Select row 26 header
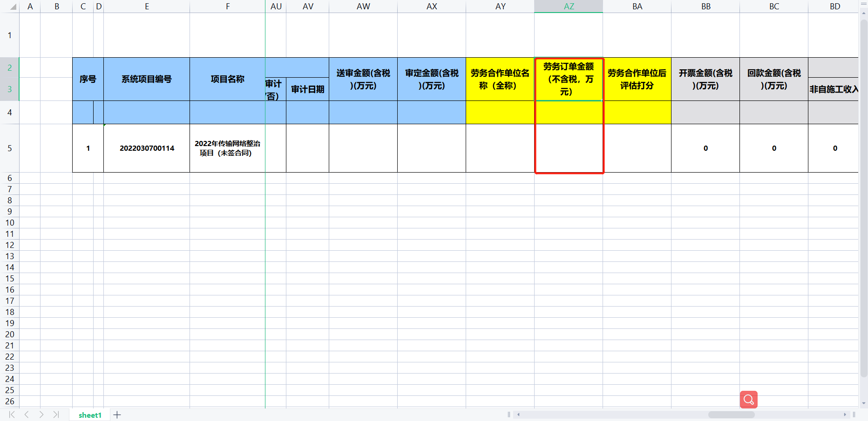 pos(9,401)
